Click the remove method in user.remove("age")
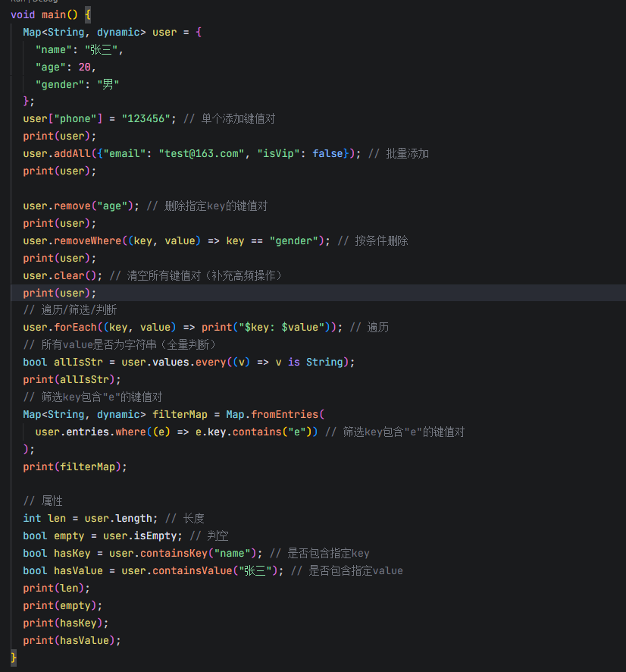 (x=72, y=206)
